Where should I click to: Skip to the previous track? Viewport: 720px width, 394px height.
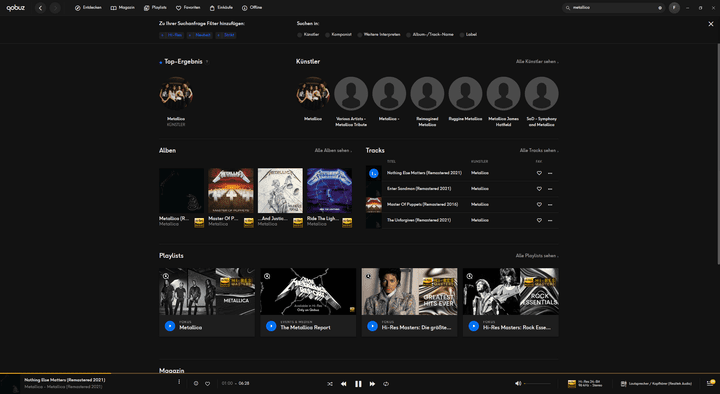pos(343,384)
